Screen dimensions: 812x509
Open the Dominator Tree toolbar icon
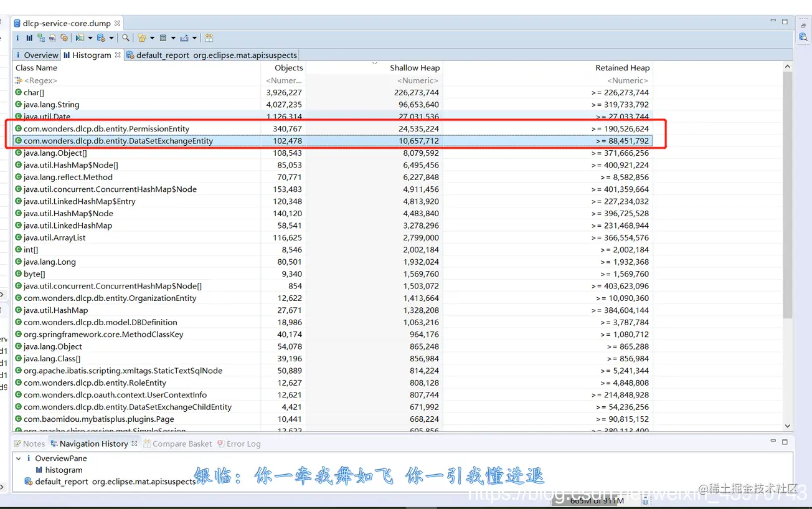pos(40,38)
